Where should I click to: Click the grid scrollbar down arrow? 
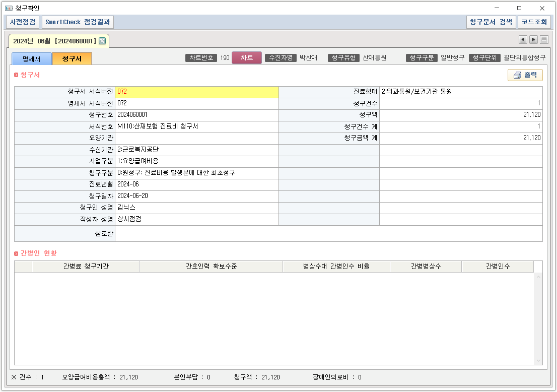coord(538,360)
